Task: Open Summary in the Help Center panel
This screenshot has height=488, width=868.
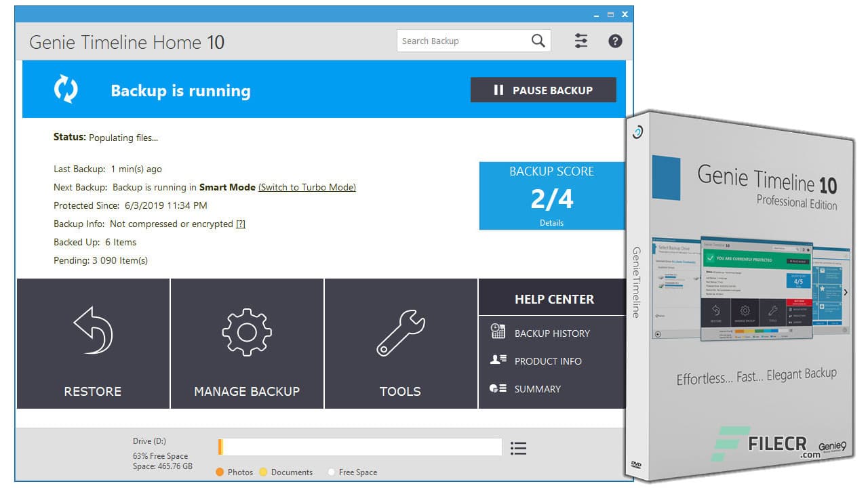Action: click(x=536, y=389)
